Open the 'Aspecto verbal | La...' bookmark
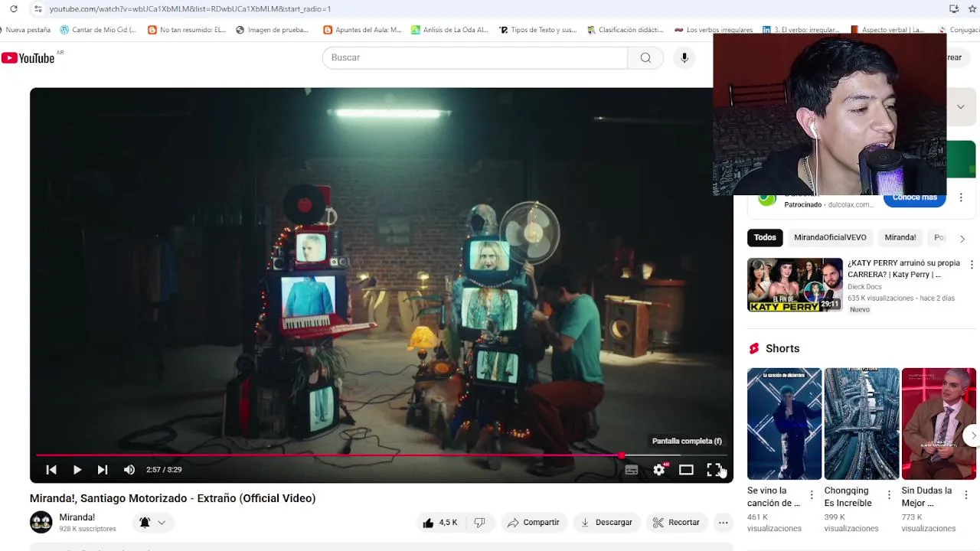The width and height of the screenshot is (980, 551). click(887, 30)
